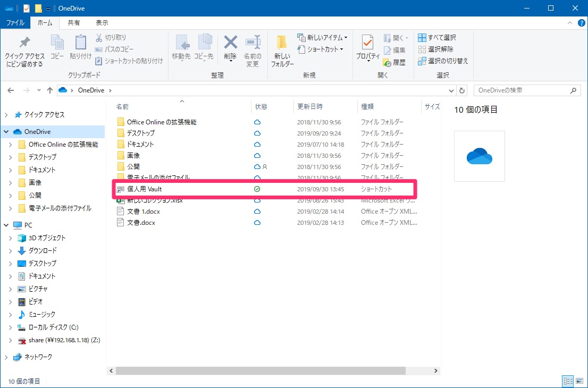Click the Forward navigation arrow

tap(26, 90)
